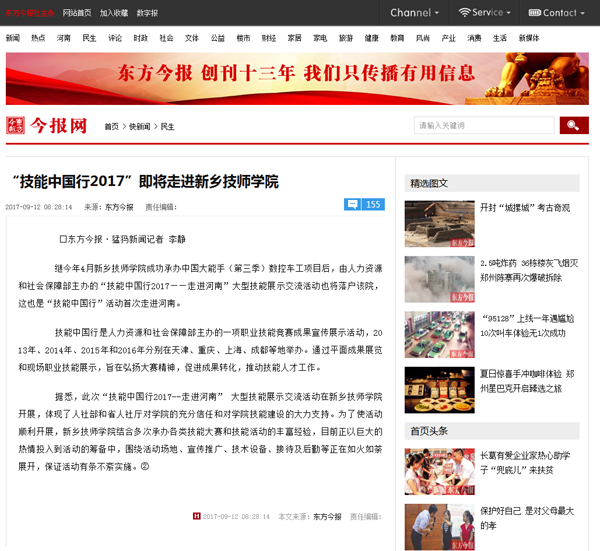Click the 网站首页 link in top bar

[77, 13]
